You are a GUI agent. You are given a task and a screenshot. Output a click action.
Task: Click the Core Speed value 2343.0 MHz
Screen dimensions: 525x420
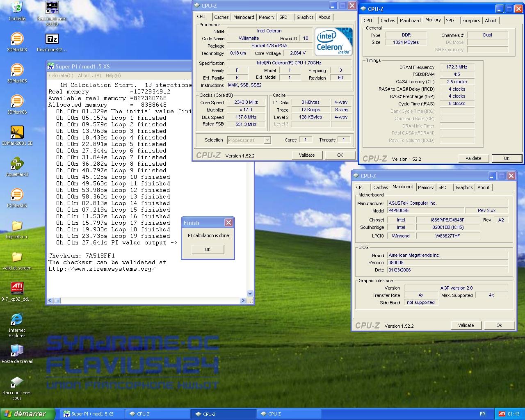246,103
